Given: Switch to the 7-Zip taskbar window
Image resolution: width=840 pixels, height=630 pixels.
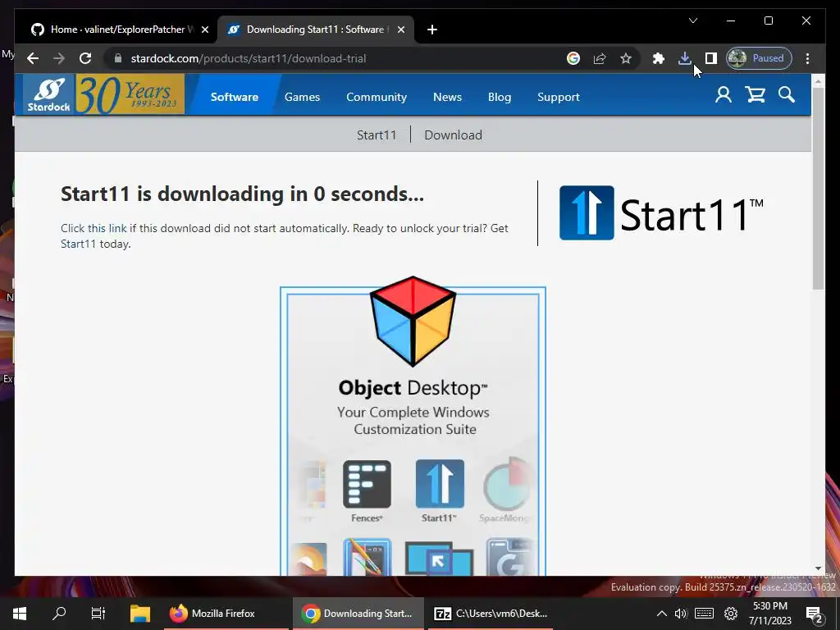Looking at the screenshot, I should coord(491,614).
